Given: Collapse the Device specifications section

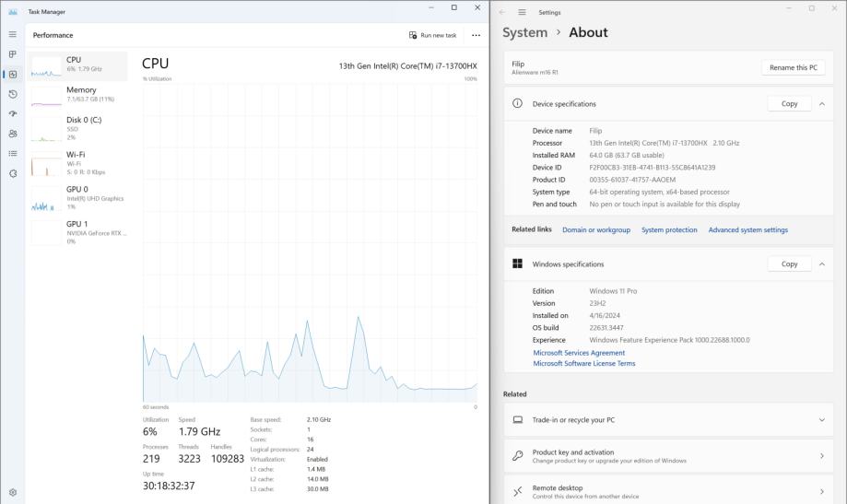Looking at the screenshot, I should coord(821,104).
